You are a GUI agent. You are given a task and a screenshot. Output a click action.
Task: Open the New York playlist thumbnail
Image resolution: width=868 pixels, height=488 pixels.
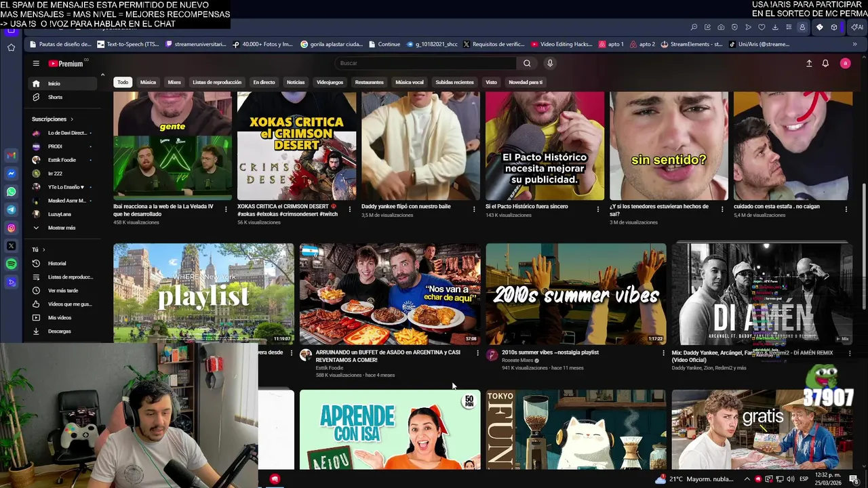pos(203,294)
